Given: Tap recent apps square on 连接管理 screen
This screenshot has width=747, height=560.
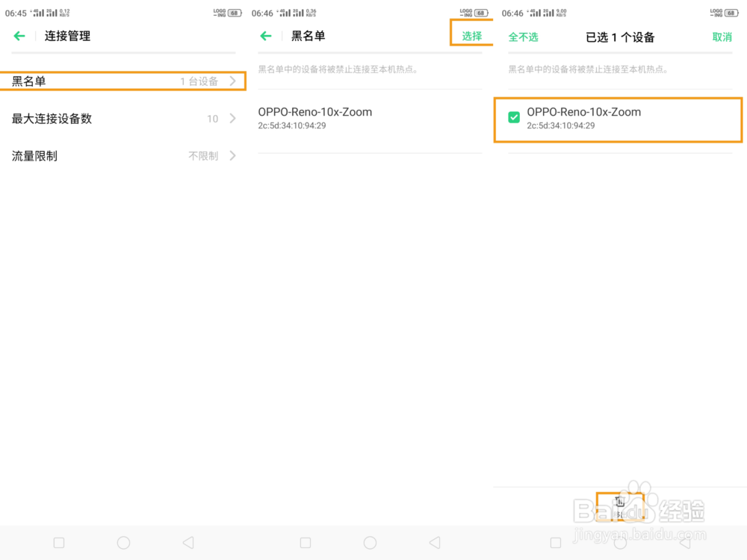Looking at the screenshot, I should pos(59,543).
